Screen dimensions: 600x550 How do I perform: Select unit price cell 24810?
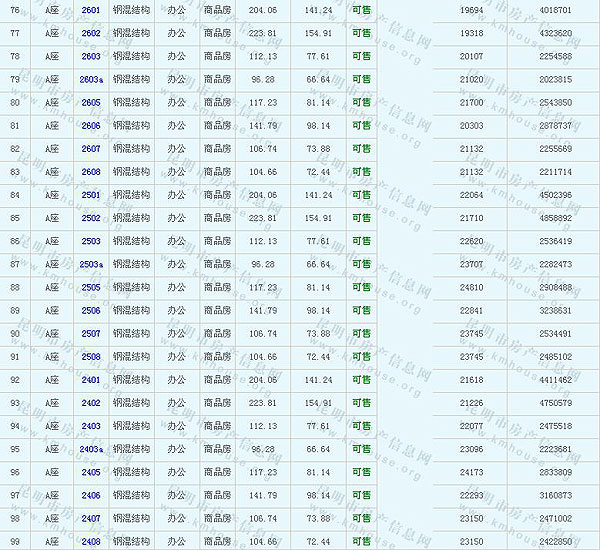point(471,287)
